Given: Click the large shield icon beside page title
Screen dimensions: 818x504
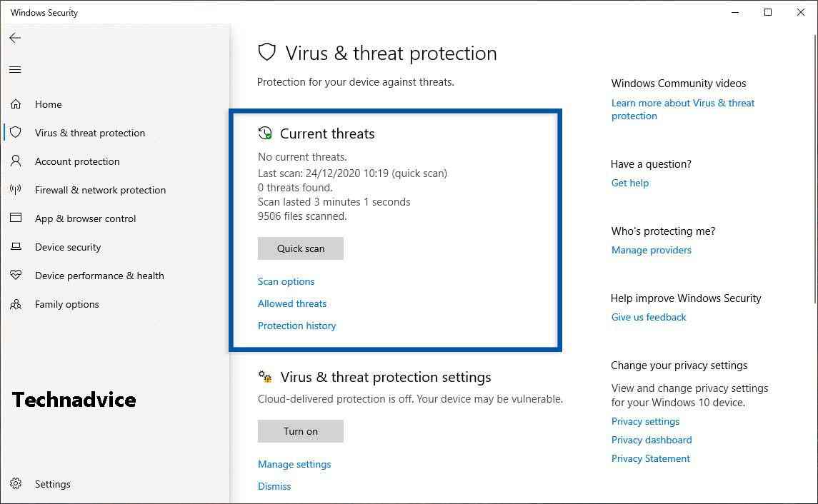Looking at the screenshot, I should click(266, 52).
